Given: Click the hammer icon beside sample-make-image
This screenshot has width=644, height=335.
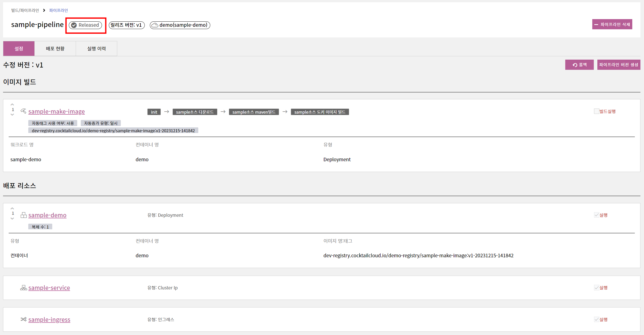Looking at the screenshot, I should point(23,111).
